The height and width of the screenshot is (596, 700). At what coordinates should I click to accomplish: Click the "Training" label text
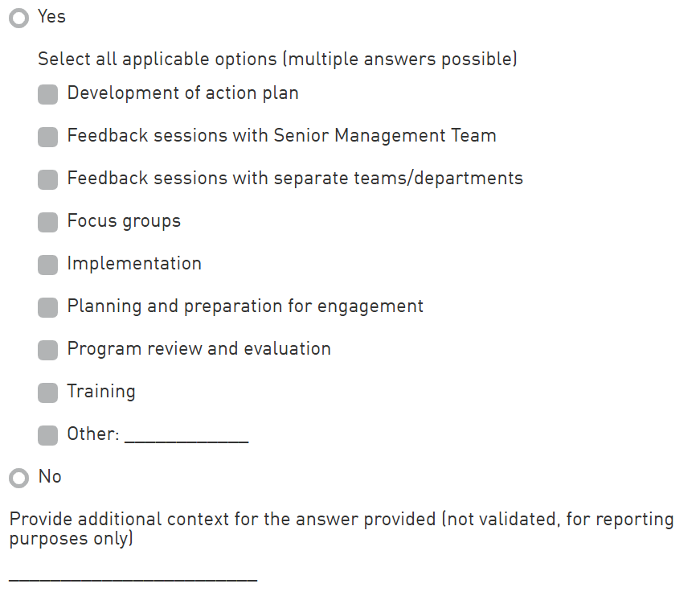(101, 392)
